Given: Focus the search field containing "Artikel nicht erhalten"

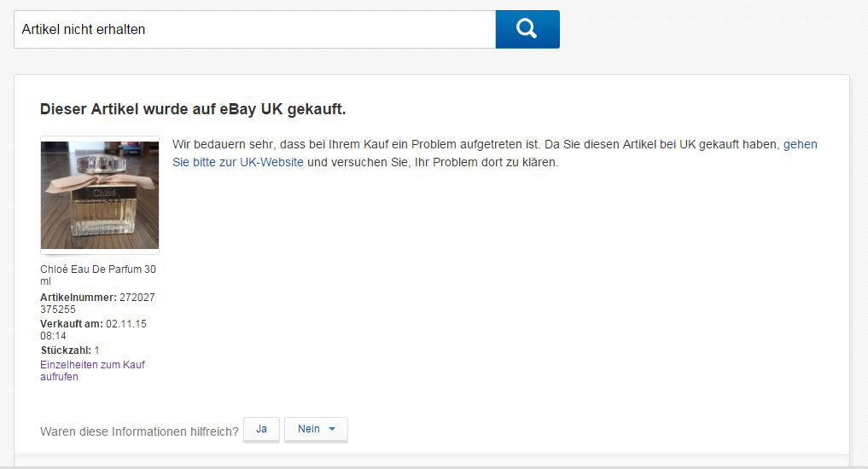Looking at the screenshot, I should click(254, 29).
